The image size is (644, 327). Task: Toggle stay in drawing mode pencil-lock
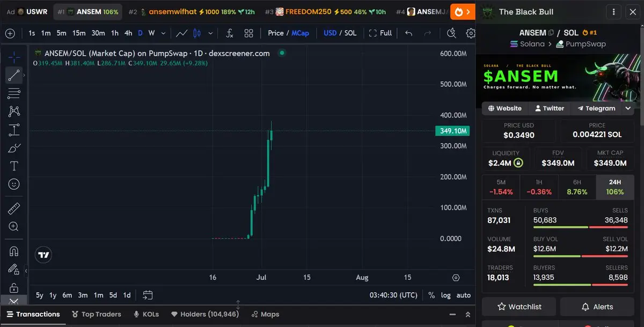(x=14, y=269)
